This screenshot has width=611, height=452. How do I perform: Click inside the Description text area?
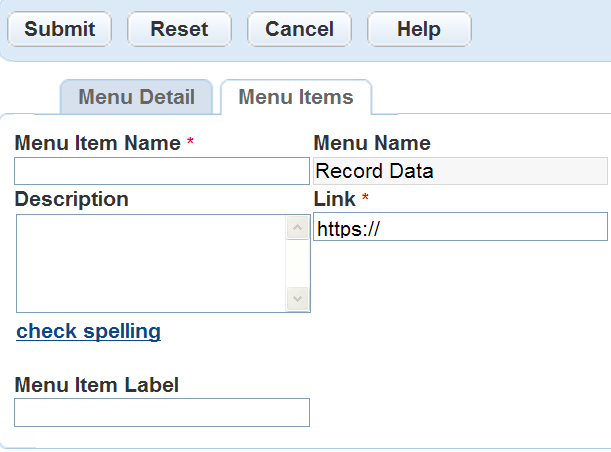coord(150,263)
